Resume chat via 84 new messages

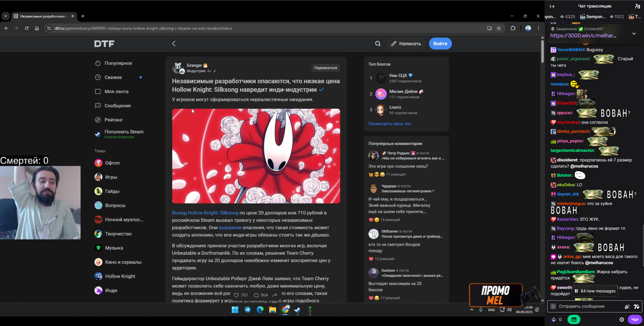[595, 291]
